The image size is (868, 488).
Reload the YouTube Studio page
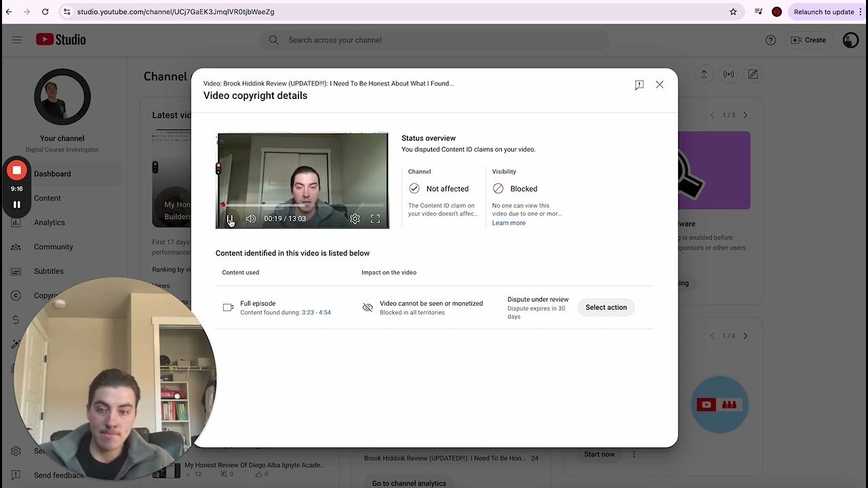point(45,12)
